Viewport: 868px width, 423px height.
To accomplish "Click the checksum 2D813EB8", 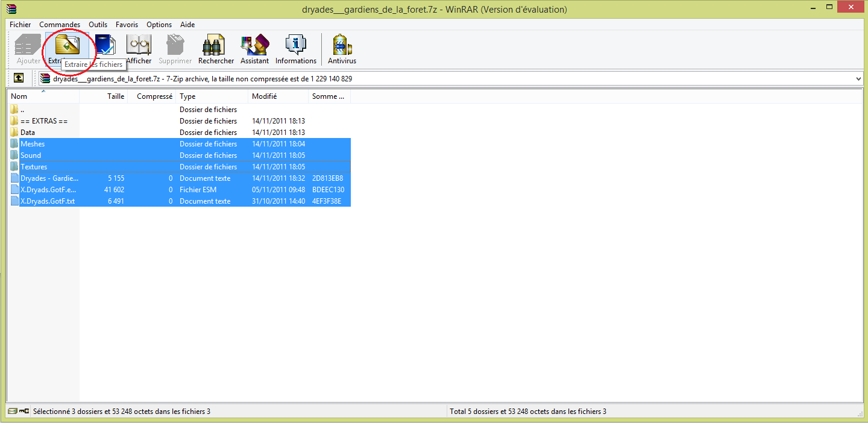I will tap(328, 178).
